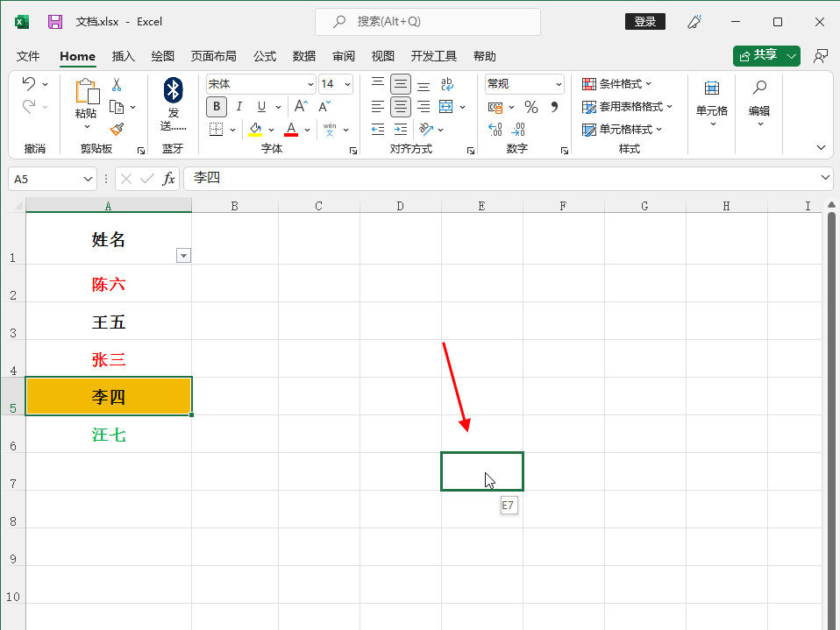Click the Paste clipboard icon
This screenshot has width=840, height=630.
pos(87,91)
